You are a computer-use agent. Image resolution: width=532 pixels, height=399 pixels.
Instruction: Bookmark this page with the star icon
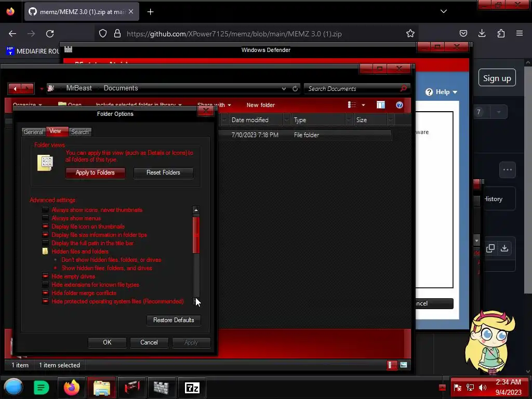coord(410,33)
